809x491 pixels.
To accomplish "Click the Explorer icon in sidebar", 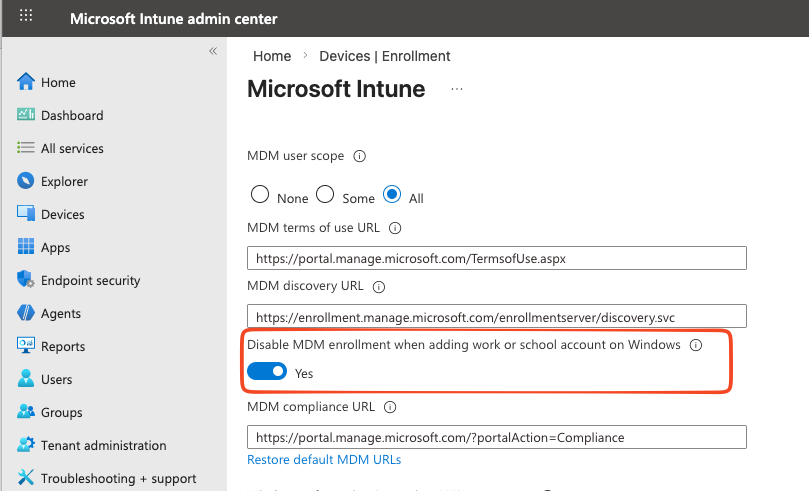I will tap(26, 181).
